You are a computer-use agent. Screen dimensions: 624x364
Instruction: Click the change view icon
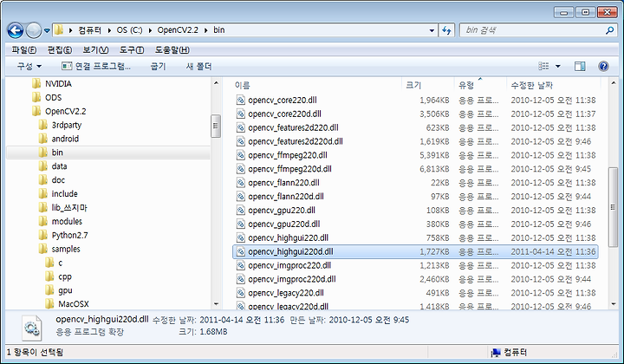tap(543, 66)
